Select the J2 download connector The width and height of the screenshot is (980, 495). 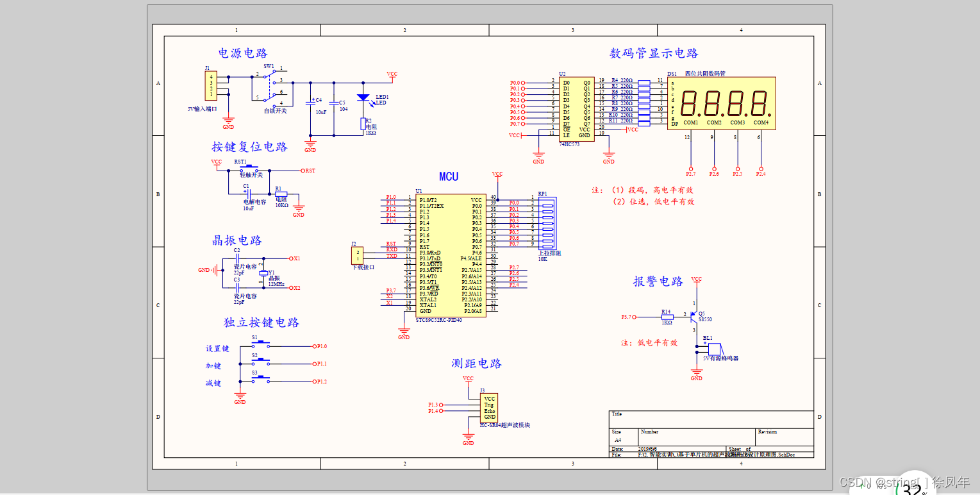tap(358, 255)
